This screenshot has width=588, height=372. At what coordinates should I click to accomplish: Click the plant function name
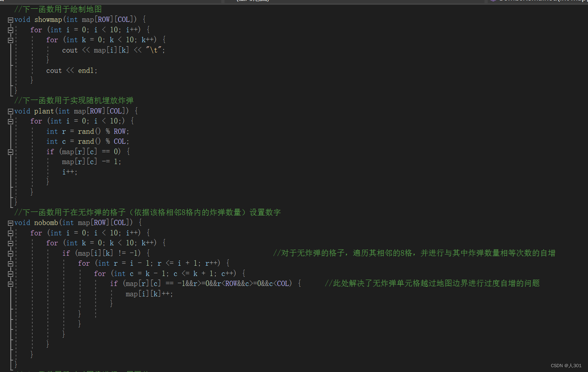[44, 111]
